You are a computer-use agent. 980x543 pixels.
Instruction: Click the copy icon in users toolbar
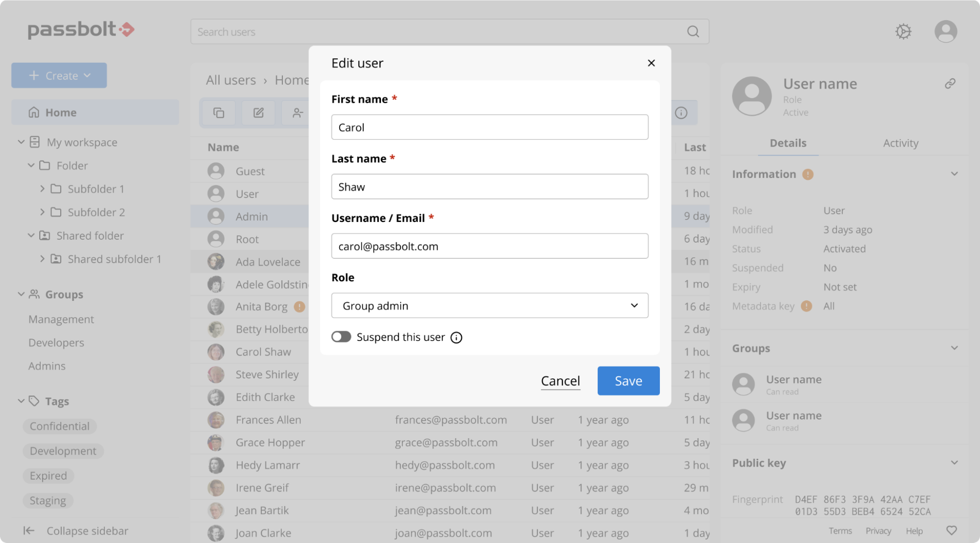click(x=219, y=113)
